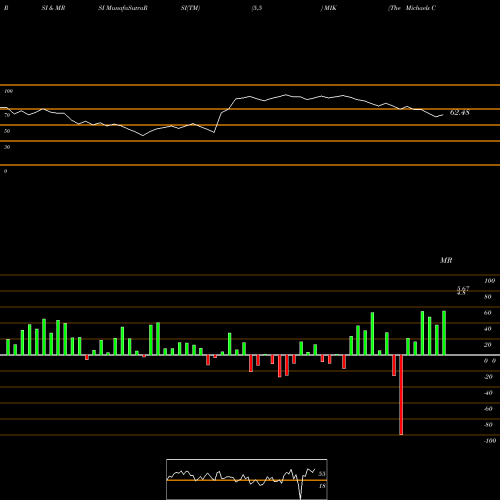Click the MR panel 100 axis label
The image size is (500, 500).
[489, 281]
